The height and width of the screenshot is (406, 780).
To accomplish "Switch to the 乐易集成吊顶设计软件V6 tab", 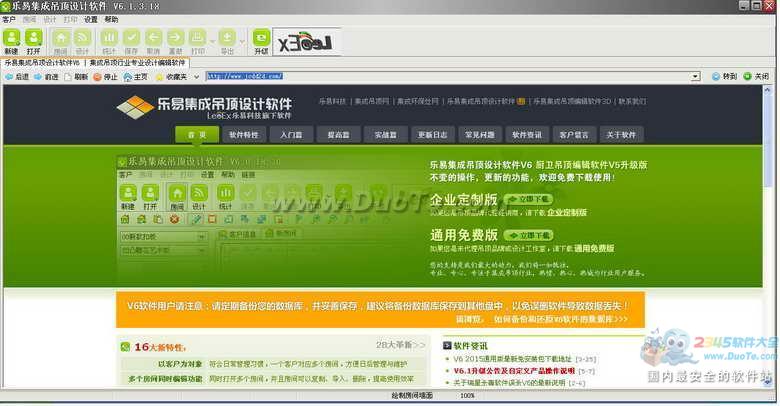I will click(42, 63).
